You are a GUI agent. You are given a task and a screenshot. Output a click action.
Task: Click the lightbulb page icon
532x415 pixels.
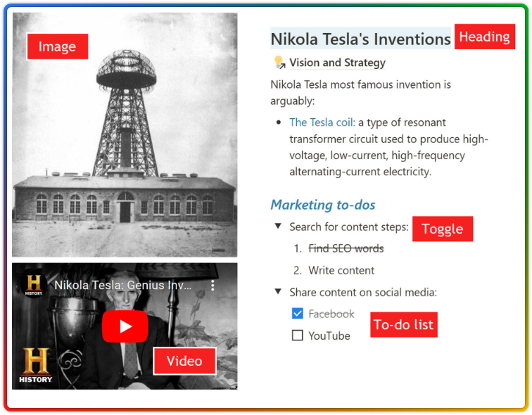[x=279, y=63]
